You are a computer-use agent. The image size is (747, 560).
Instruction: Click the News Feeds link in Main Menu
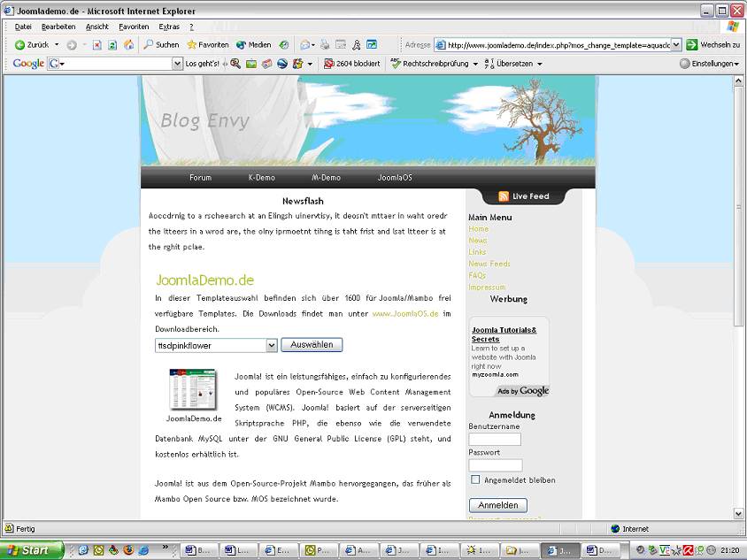489,264
